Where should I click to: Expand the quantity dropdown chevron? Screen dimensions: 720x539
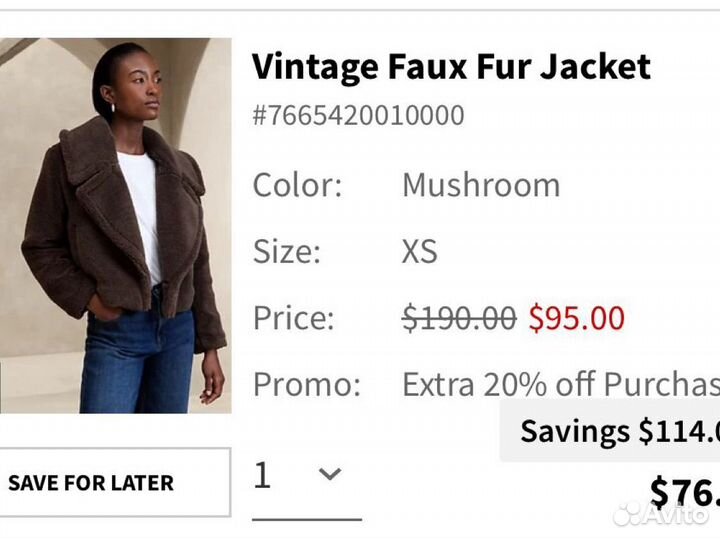coord(330,474)
